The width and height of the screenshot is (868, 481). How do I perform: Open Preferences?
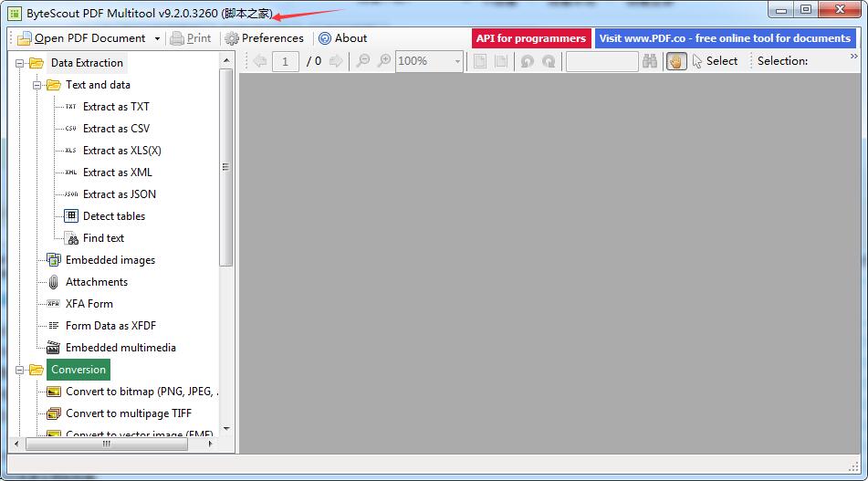(264, 38)
